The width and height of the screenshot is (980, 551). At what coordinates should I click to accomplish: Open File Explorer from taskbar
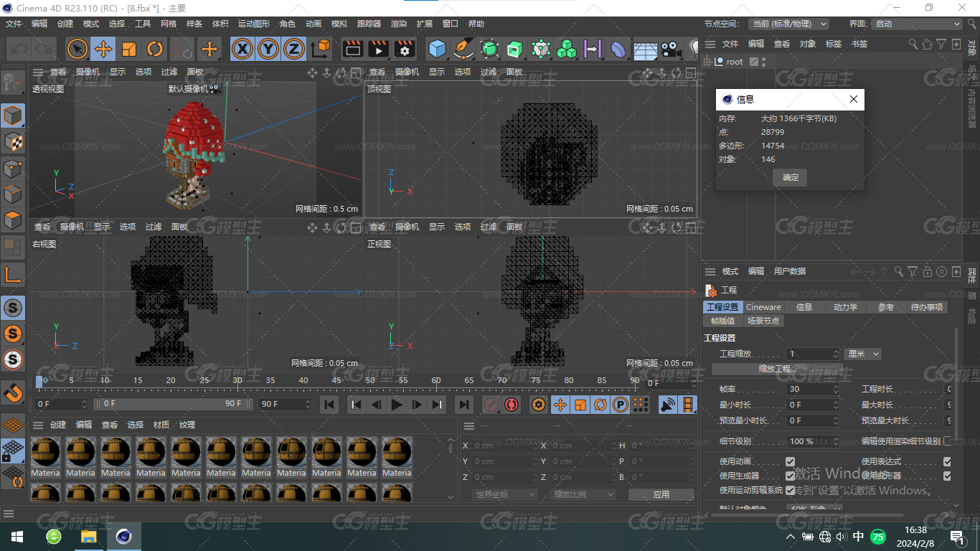coord(88,537)
